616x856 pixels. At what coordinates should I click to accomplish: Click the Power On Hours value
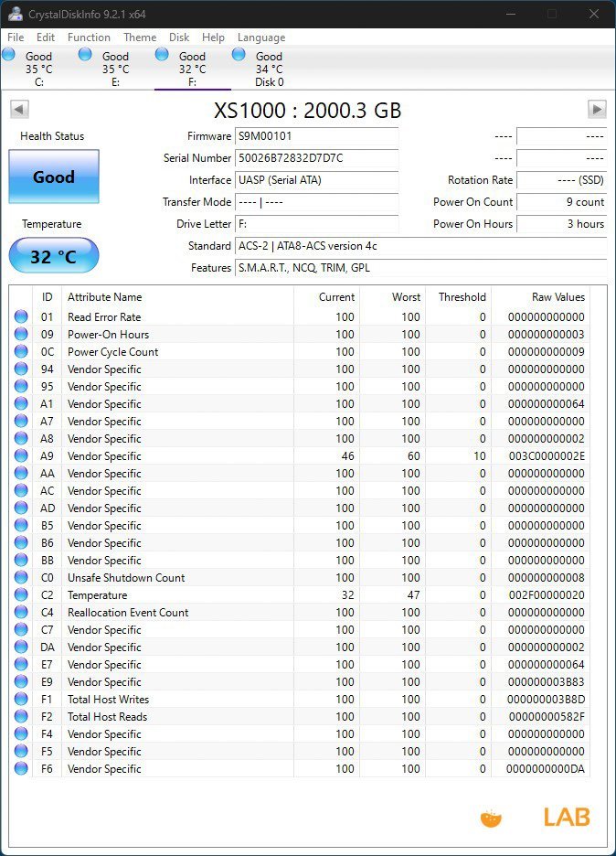point(561,224)
